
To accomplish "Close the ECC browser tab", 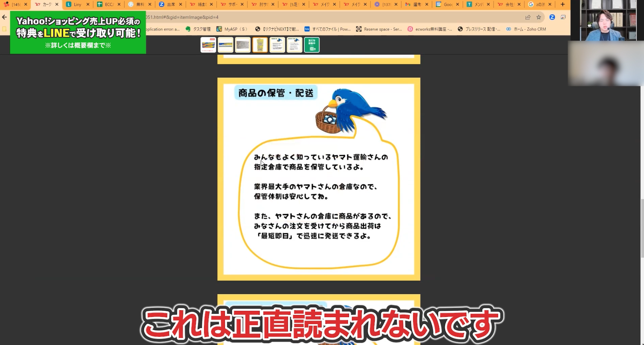I will 119,5.
